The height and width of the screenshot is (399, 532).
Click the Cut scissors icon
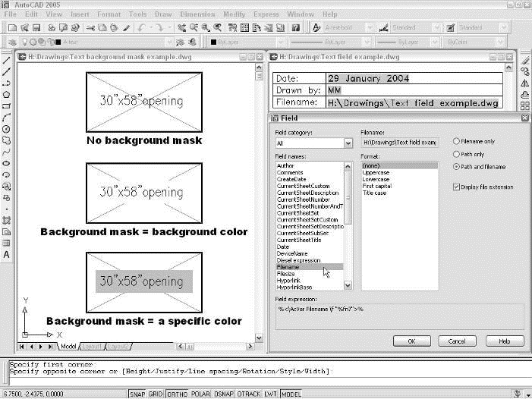point(90,28)
